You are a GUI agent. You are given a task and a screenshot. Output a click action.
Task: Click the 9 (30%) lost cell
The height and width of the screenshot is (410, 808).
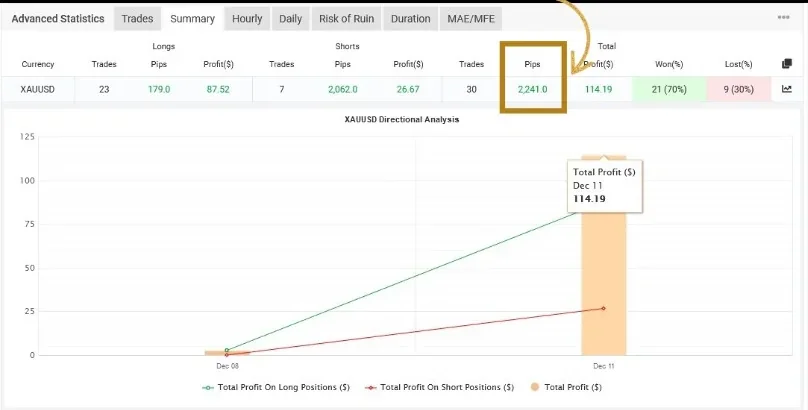click(x=738, y=89)
